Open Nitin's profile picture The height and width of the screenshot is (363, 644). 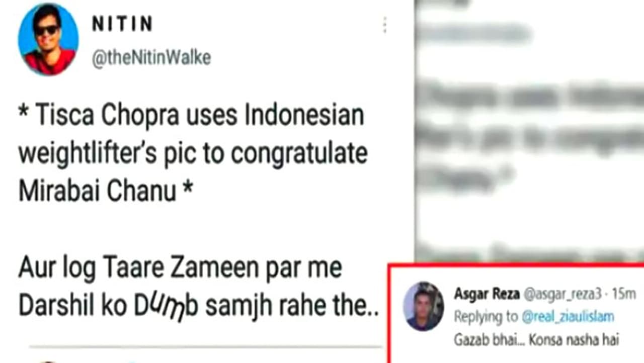pos(48,39)
